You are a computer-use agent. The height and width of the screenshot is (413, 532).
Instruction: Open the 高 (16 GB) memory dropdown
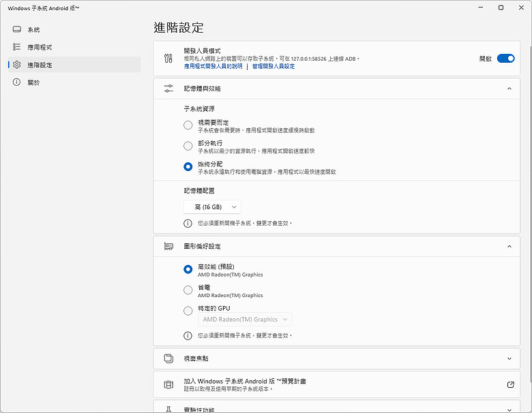click(212, 206)
